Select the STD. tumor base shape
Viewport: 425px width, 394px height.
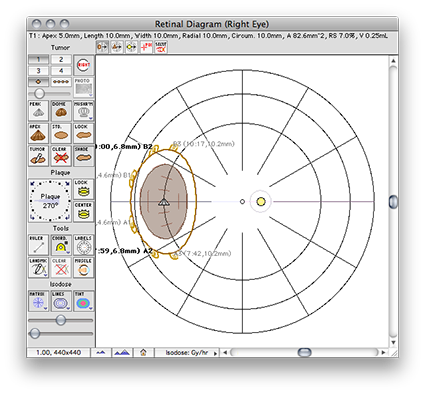click(x=61, y=133)
